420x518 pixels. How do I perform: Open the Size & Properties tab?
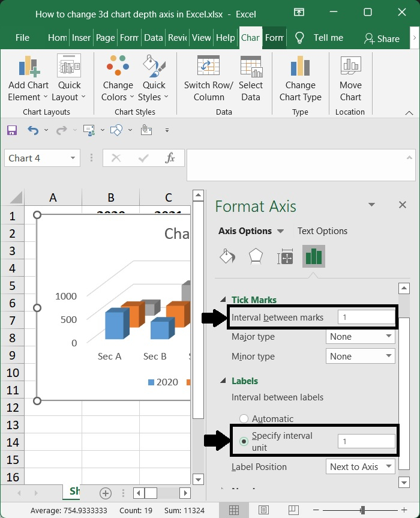284,256
